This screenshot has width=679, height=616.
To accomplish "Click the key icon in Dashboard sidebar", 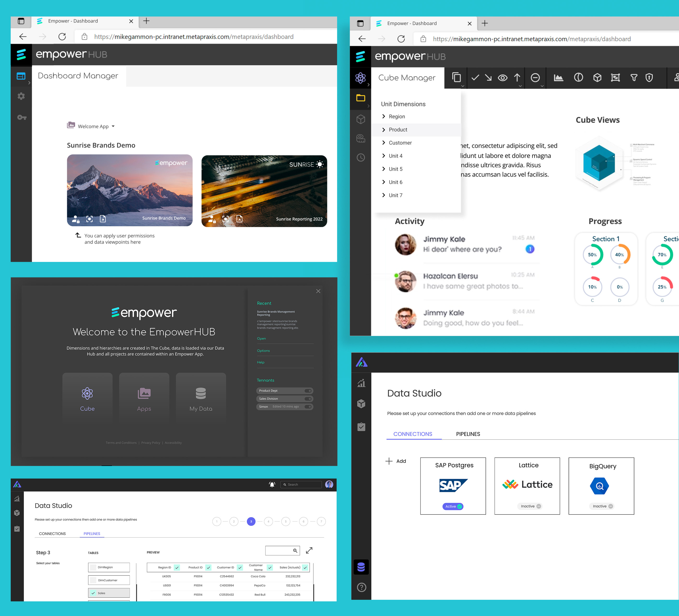I will click(22, 117).
